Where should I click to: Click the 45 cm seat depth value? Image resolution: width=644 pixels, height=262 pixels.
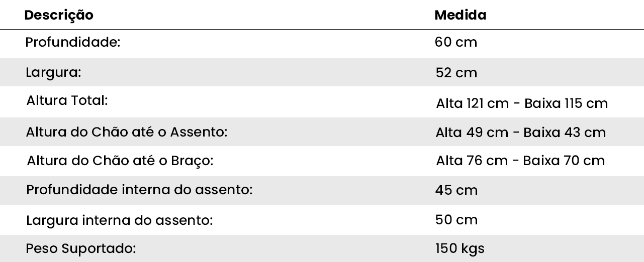pos(456,190)
